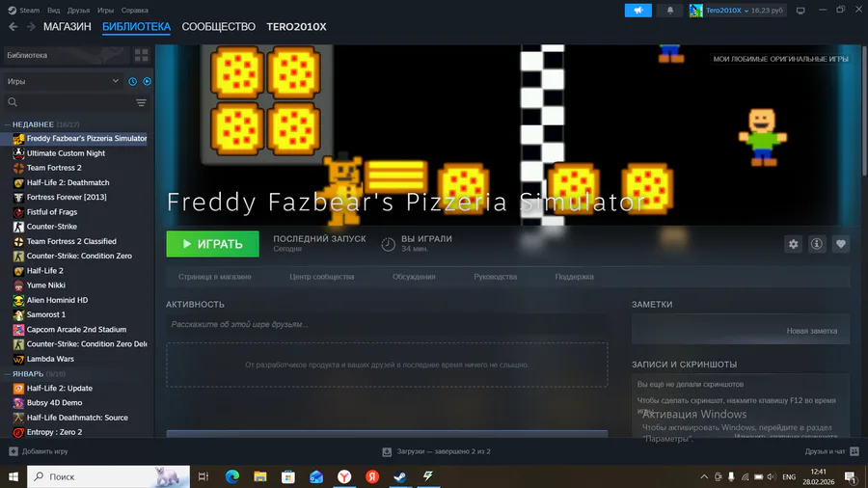The image size is (868, 488).
Task: Click the Tero2010X profile avatar
Action: [x=695, y=10]
